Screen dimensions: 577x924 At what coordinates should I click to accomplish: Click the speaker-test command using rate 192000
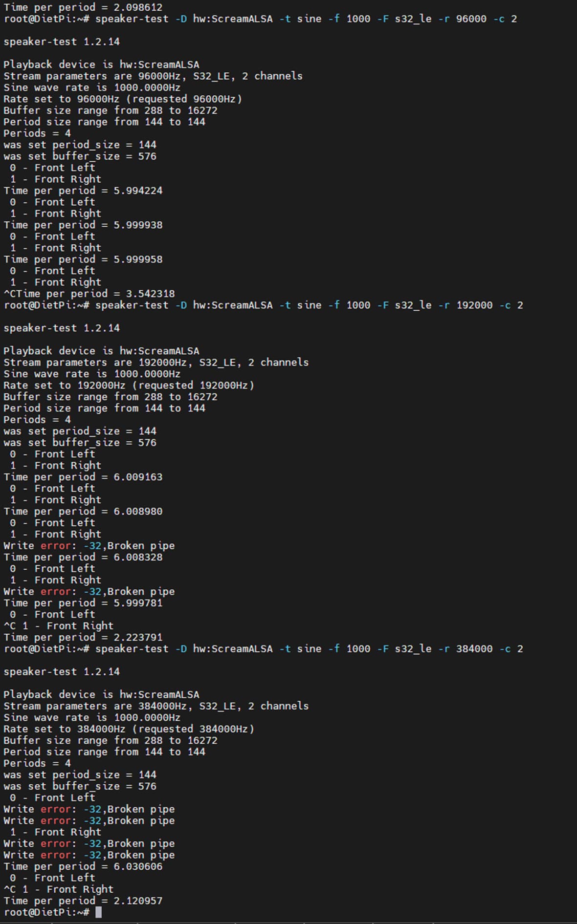(x=309, y=305)
